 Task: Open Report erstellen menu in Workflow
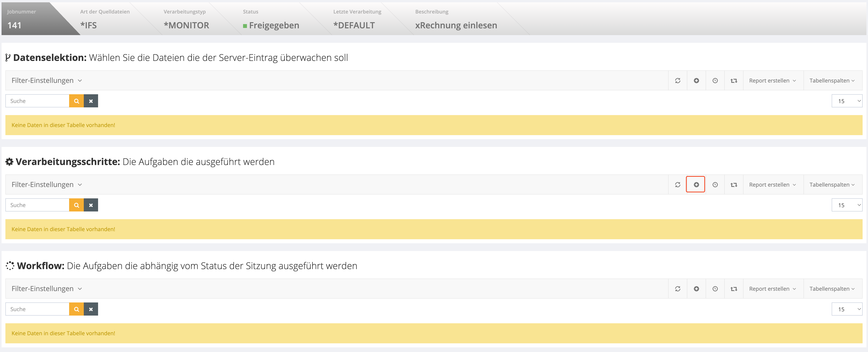tap(772, 288)
